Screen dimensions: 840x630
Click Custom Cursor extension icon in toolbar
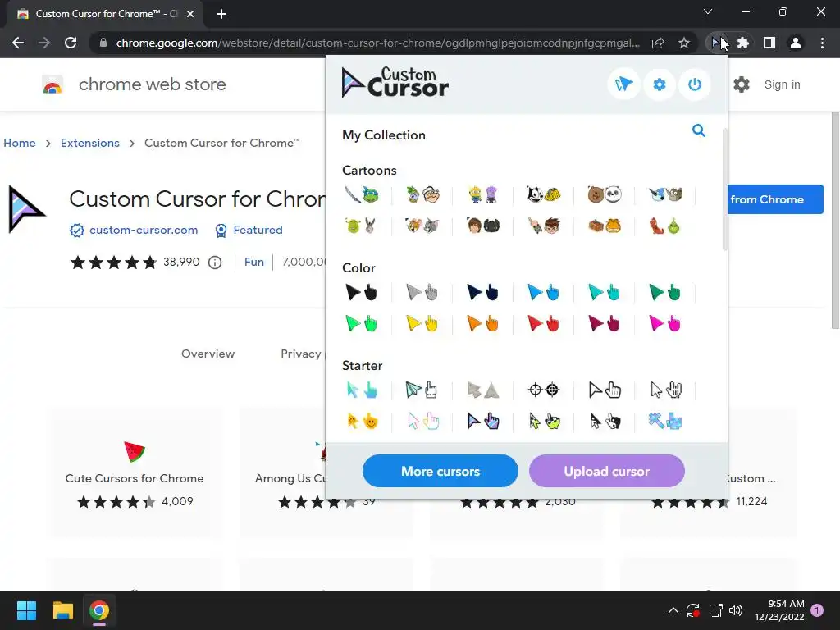pos(717,43)
